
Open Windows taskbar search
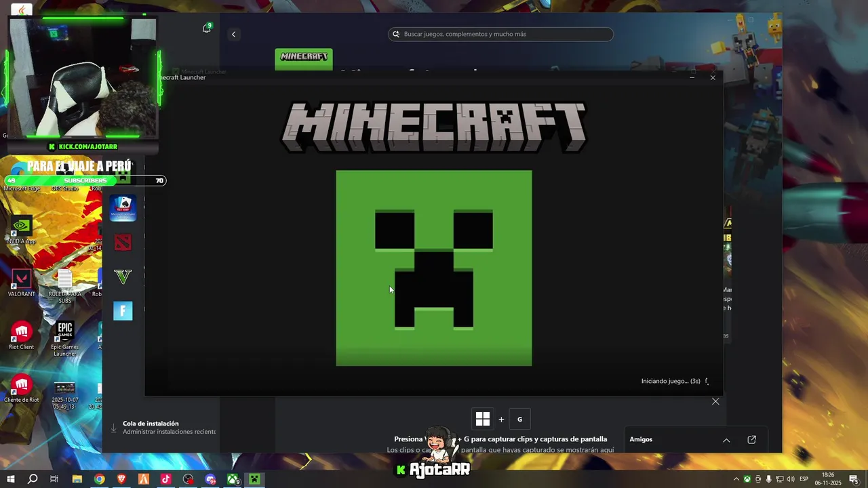[33, 479]
